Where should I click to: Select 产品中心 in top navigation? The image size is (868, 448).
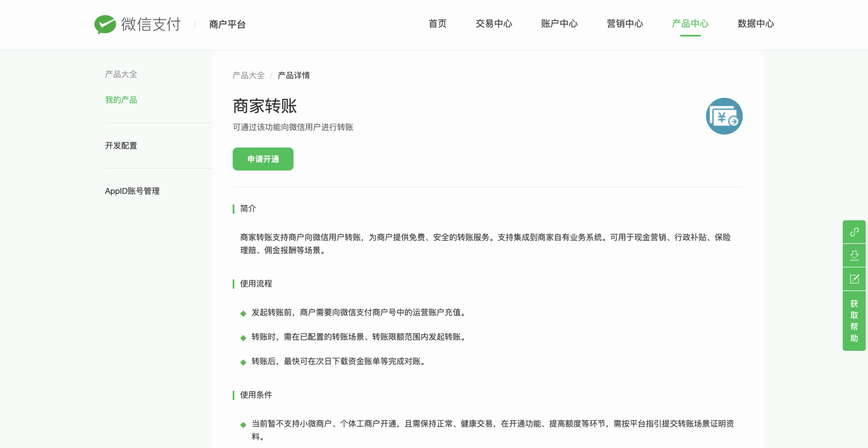click(690, 23)
